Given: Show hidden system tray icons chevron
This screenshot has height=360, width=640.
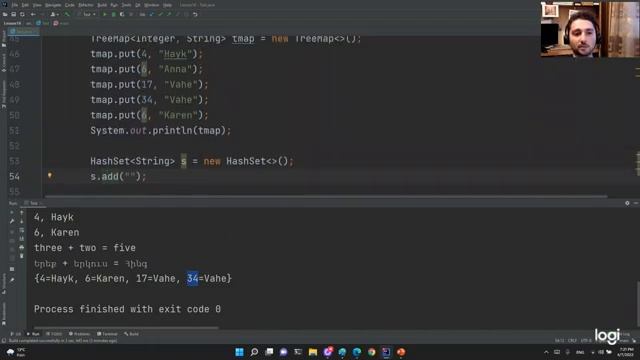Looking at the screenshot, I should 546,352.
